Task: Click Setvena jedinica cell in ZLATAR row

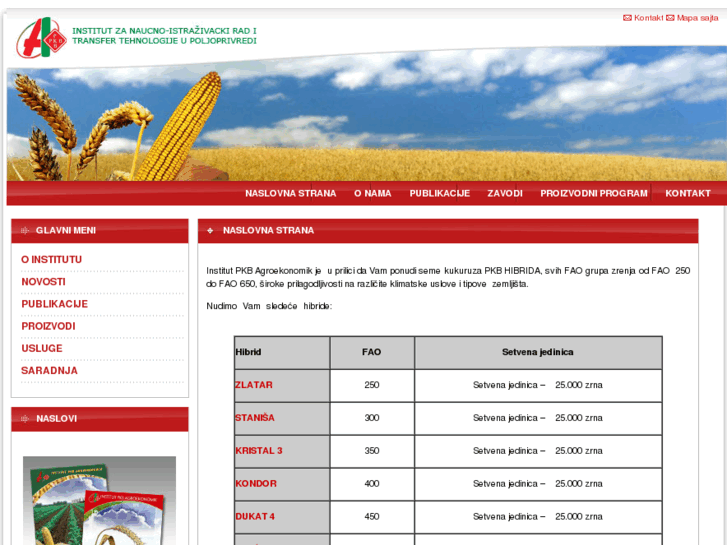Action: [538, 385]
